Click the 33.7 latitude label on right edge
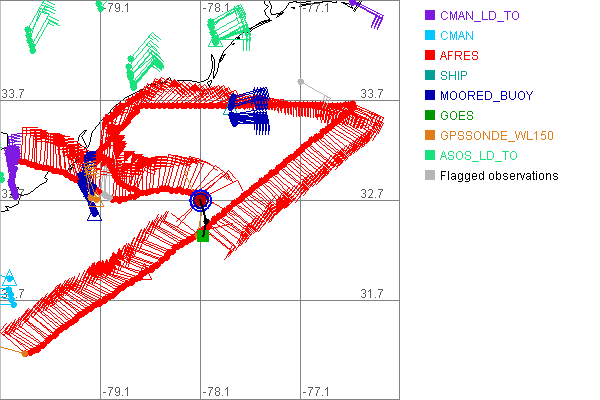Viewport: 600px width, 400px height. click(372, 93)
